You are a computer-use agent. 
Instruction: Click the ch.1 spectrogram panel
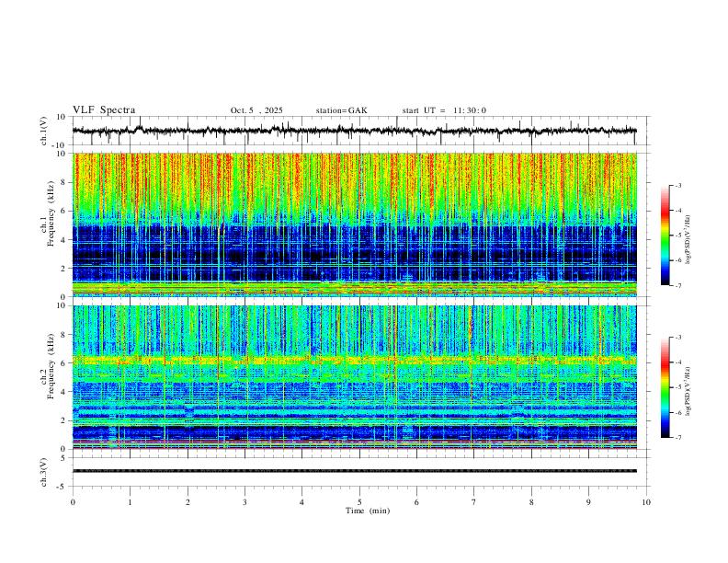(x=355, y=224)
